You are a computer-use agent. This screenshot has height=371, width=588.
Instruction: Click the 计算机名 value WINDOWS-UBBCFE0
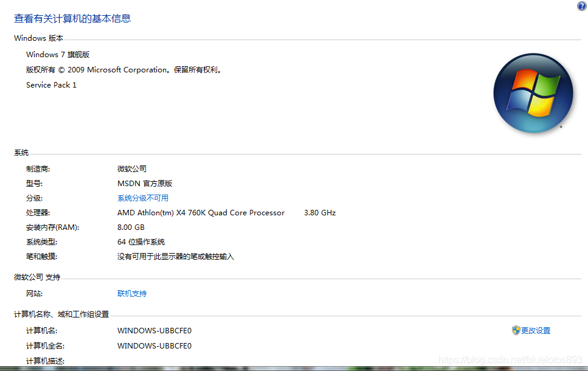(154, 330)
